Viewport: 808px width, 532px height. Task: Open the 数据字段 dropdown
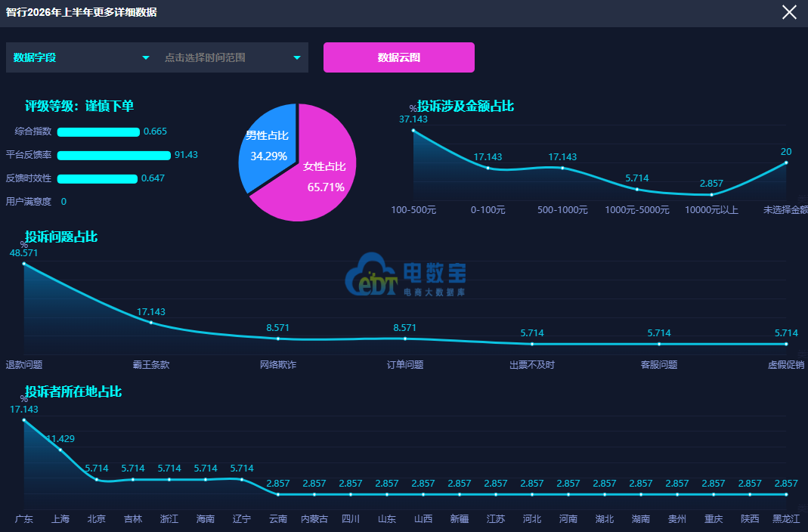click(x=82, y=57)
